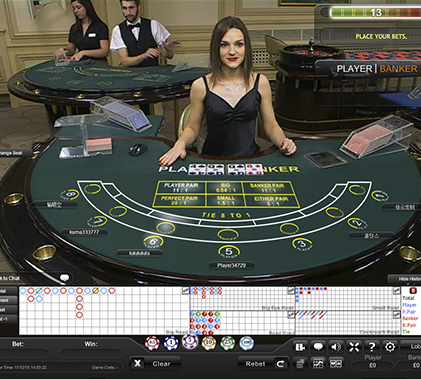Click the view mode icon beside statistics
Viewport: 421px width, 379px height.
point(336,363)
